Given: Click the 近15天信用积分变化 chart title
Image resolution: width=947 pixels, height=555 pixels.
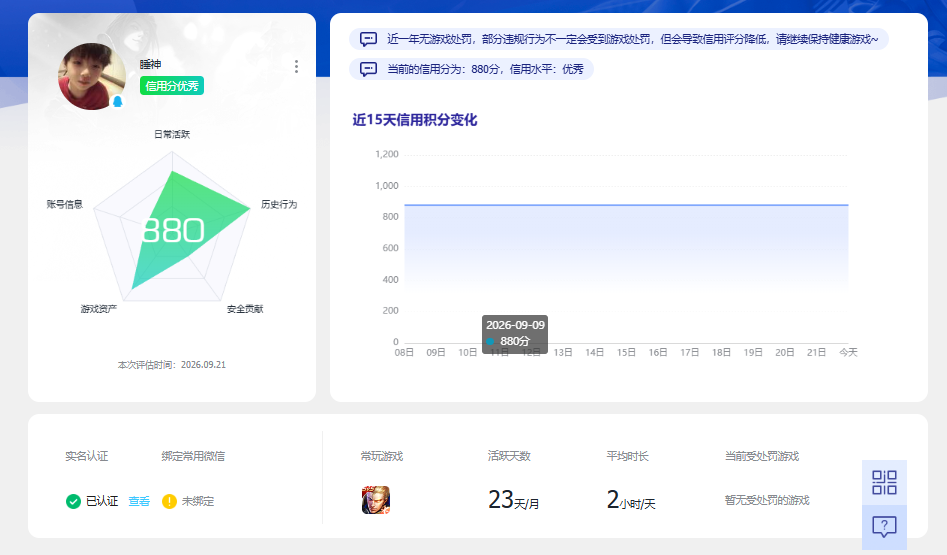Looking at the screenshot, I should coord(415,120).
